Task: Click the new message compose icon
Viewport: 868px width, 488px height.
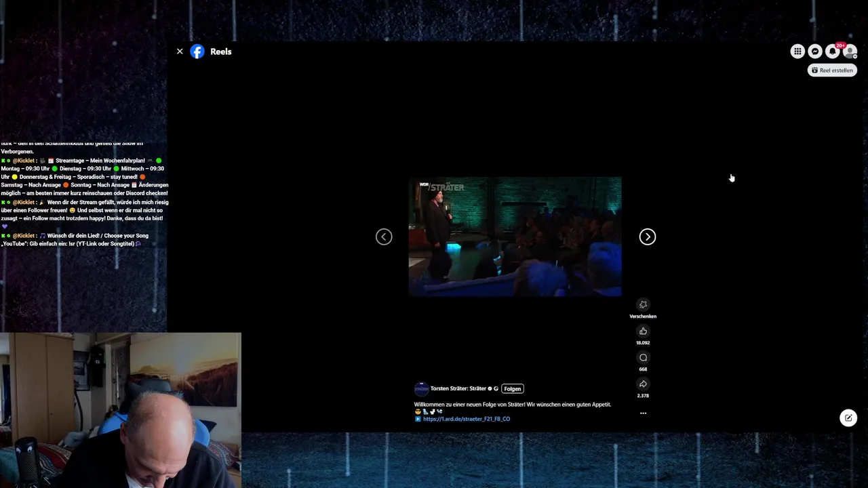Action: pos(848,418)
